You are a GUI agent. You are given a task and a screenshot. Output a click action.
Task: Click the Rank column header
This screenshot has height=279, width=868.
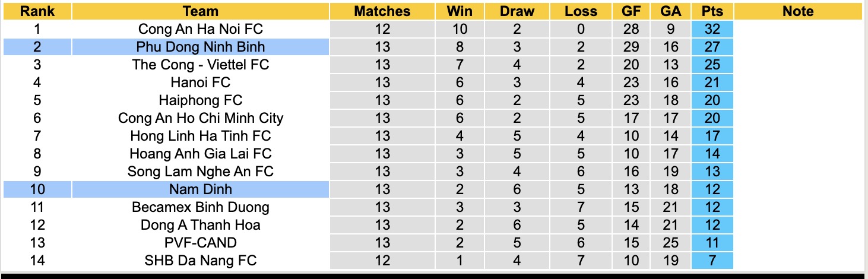tap(37, 11)
